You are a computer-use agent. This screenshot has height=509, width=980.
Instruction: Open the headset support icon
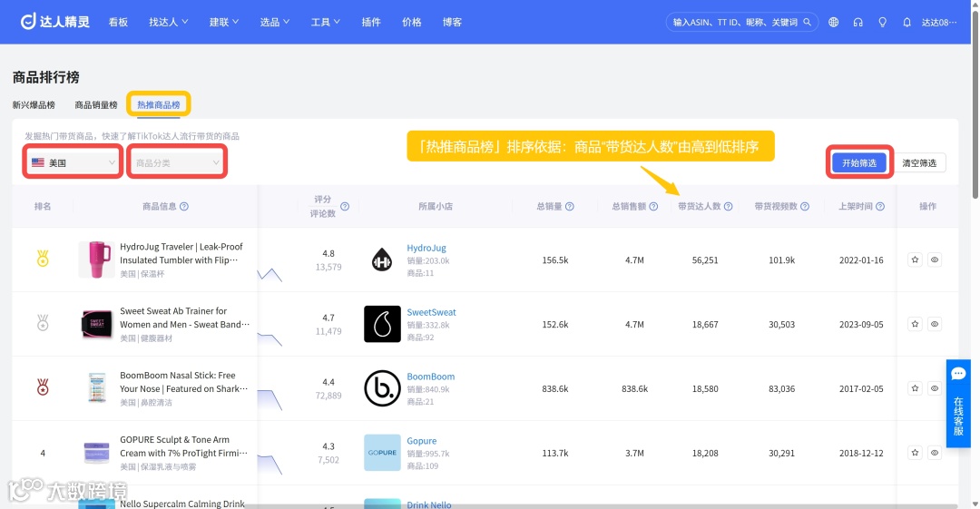click(857, 22)
